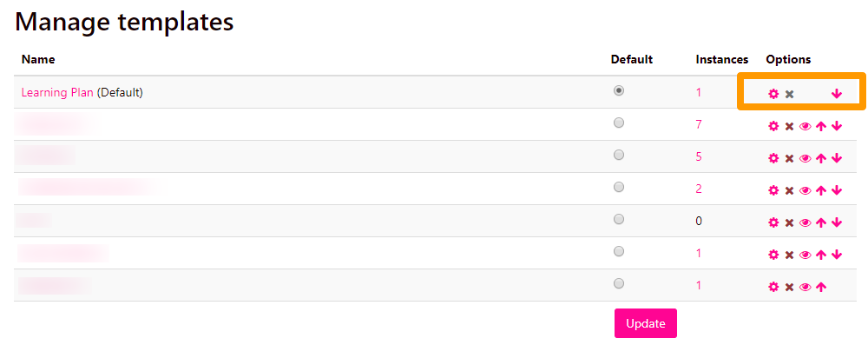This screenshot has height=345, width=868.
Task: Move Learning Plan template down with arrow
Action: [x=837, y=94]
